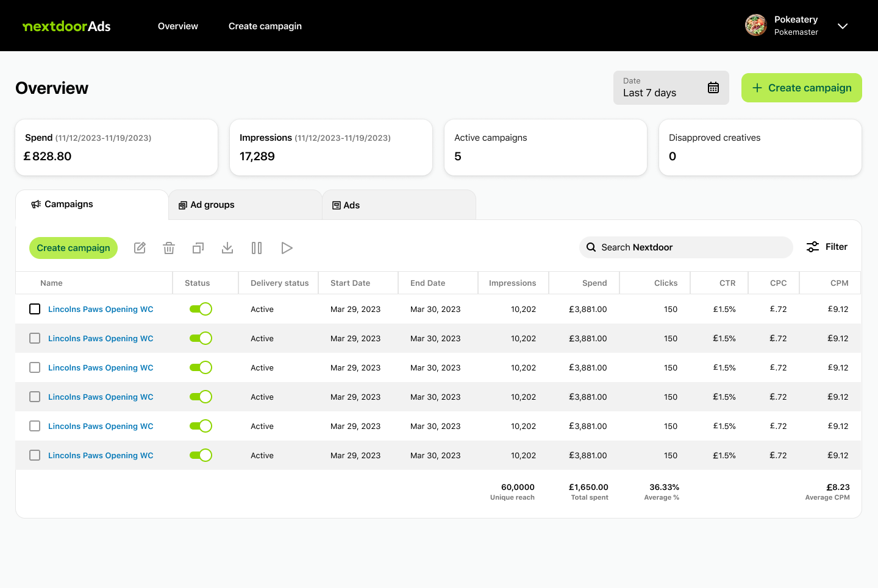Click the 36.33% Average % value
878x588 pixels.
pyautogui.click(x=662, y=492)
